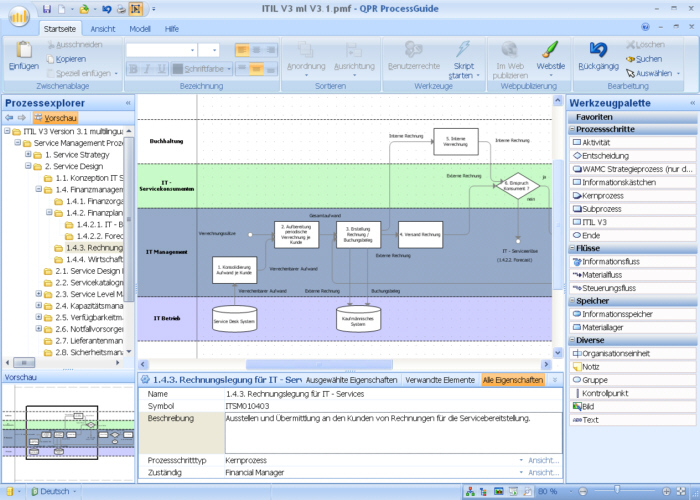Open the font name dropdown
This screenshot has height=500, width=700.
(x=192, y=50)
